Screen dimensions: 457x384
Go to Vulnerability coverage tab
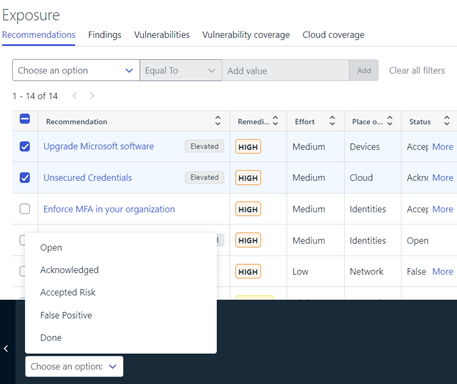[x=246, y=35]
